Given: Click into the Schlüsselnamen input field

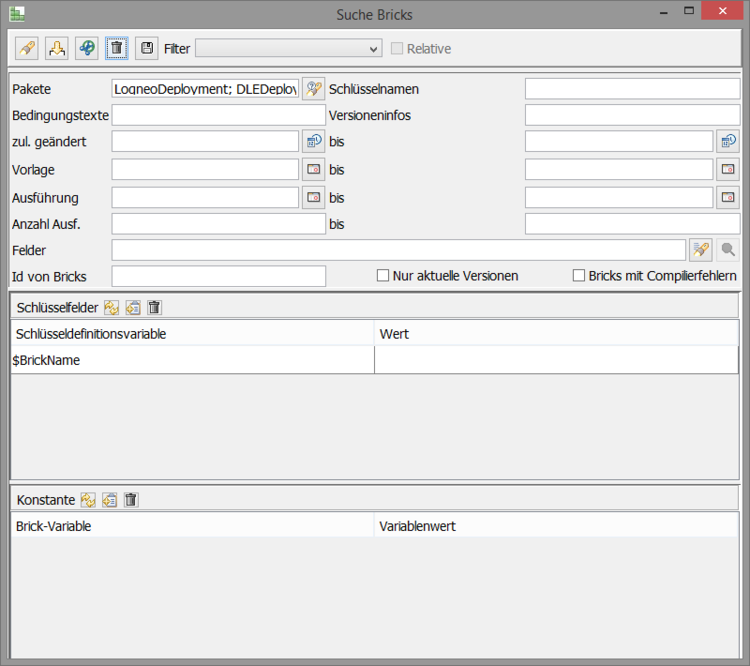Looking at the screenshot, I should point(632,89).
